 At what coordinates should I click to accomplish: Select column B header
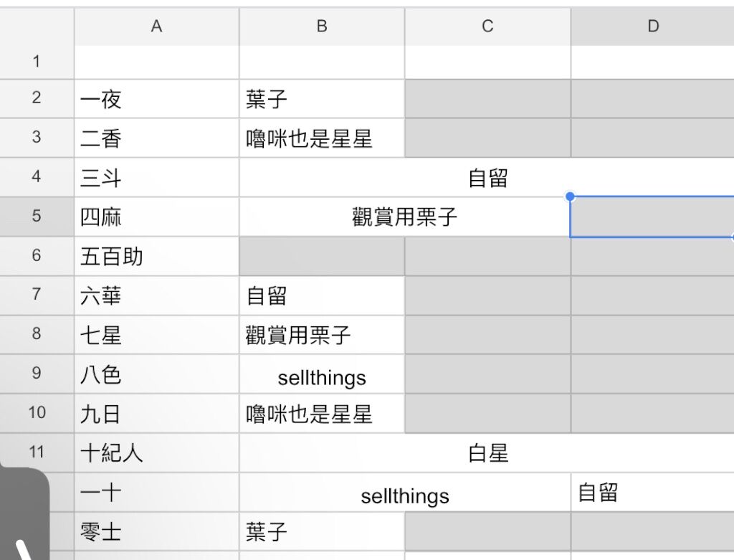click(322, 27)
